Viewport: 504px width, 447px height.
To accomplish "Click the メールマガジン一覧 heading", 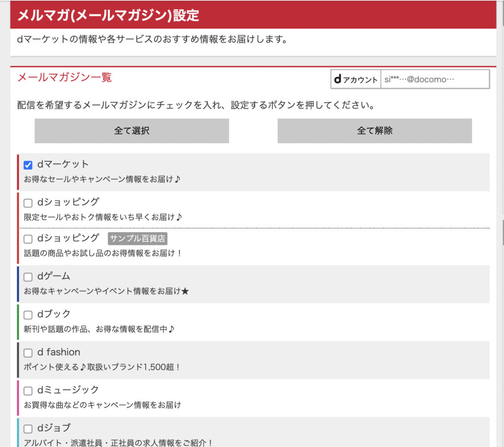I will tap(64, 77).
